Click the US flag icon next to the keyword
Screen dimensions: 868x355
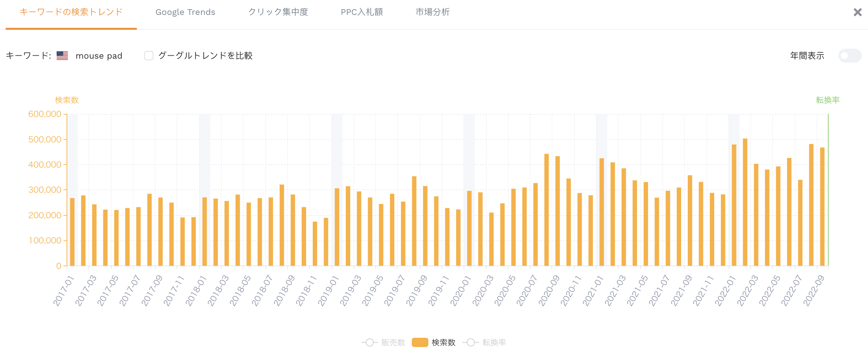pyautogui.click(x=62, y=56)
